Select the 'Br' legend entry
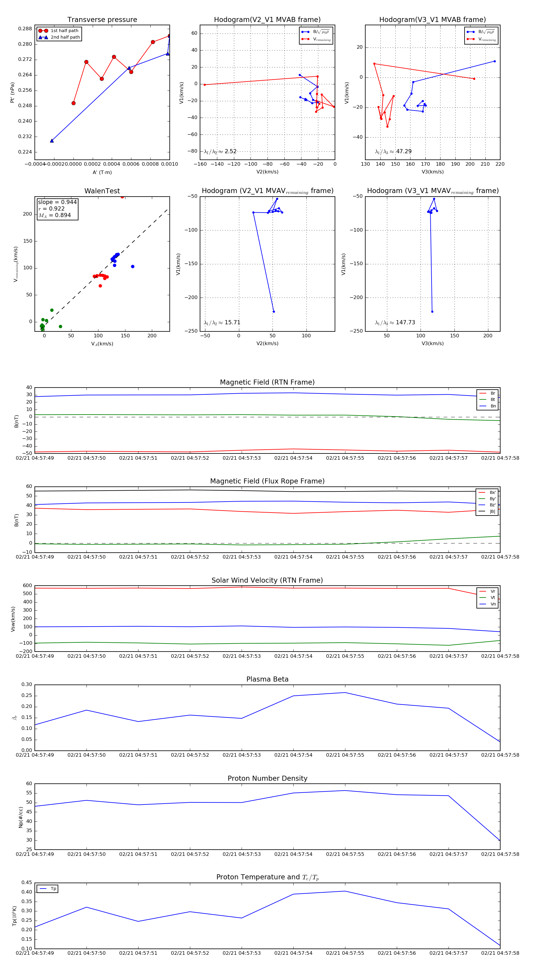This screenshot has width=535, height=980. (x=487, y=393)
